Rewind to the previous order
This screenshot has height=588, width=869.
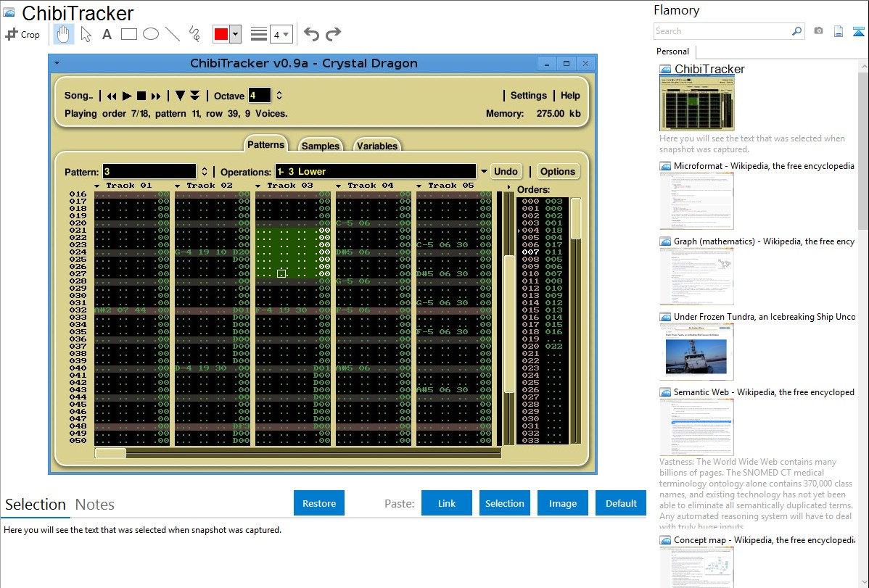[112, 96]
